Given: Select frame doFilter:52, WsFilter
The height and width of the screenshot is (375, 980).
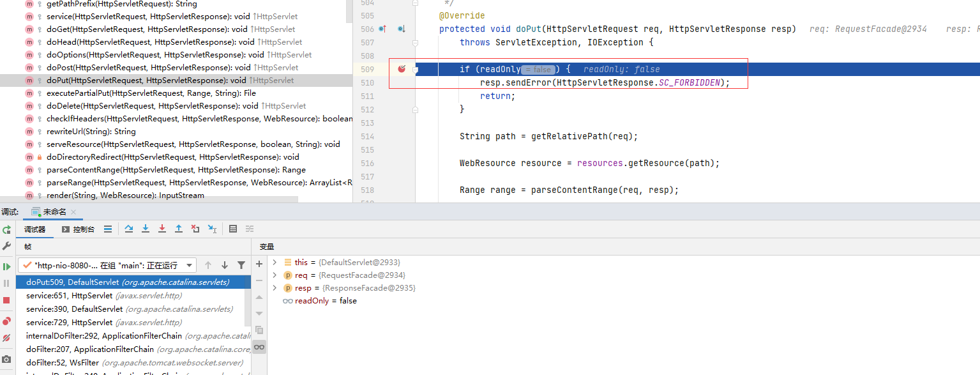Looking at the screenshot, I should point(132,362).
